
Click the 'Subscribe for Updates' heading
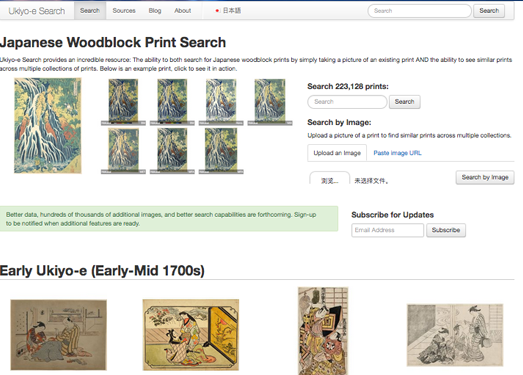click(x=393, y=215)
